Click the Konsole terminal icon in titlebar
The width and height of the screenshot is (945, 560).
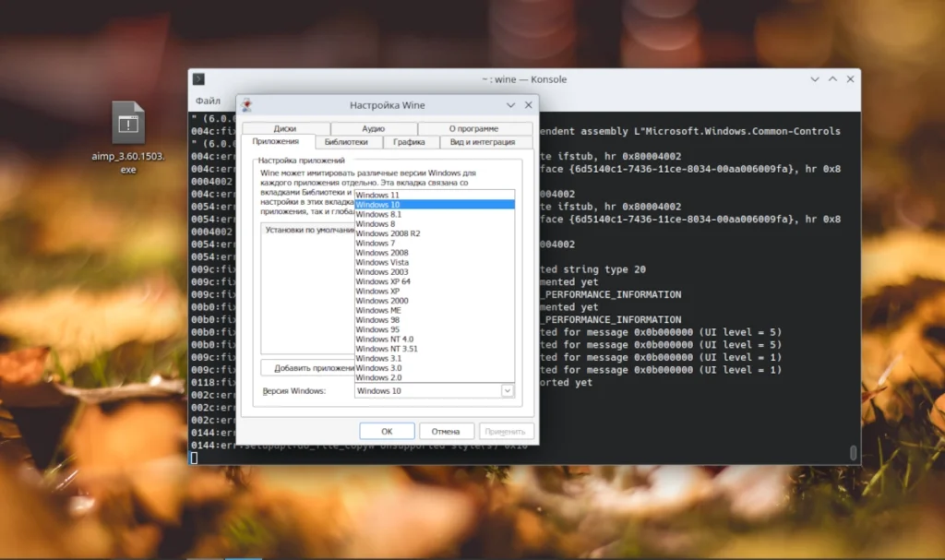tap(198, 79)
